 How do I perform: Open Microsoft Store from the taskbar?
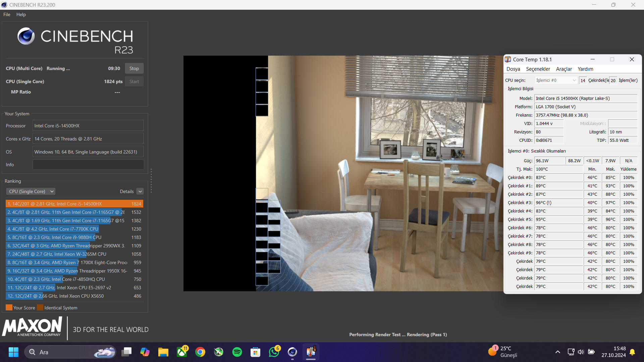pyautogui.click(x=255, y=352)
